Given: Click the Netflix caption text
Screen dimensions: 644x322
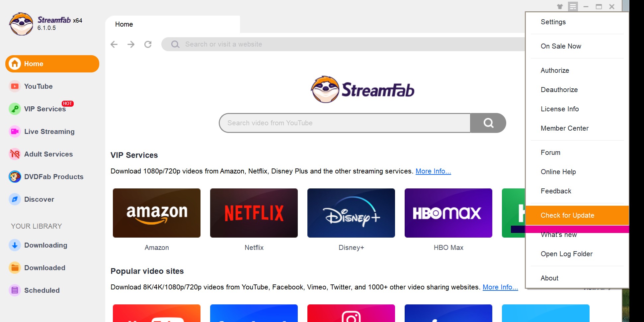Looking at the screenshot, I should [x=254, y=248].
